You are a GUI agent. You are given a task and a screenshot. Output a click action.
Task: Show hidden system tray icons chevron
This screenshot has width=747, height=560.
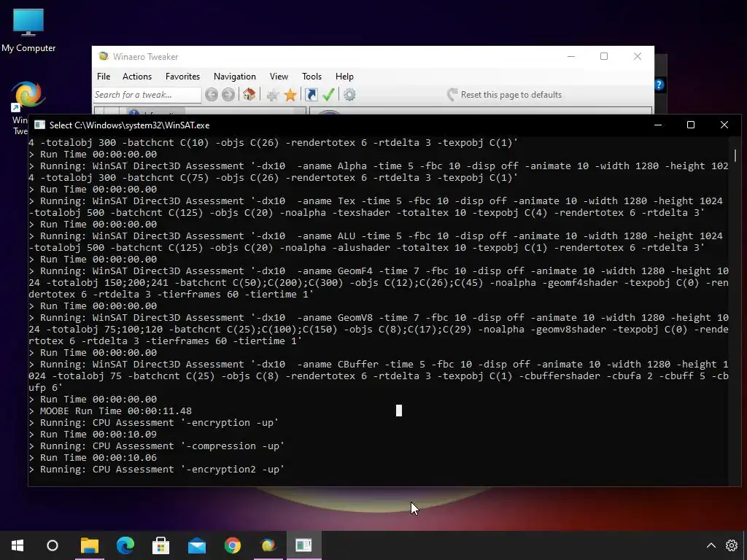pyautogui.click(x=711, y=545)
